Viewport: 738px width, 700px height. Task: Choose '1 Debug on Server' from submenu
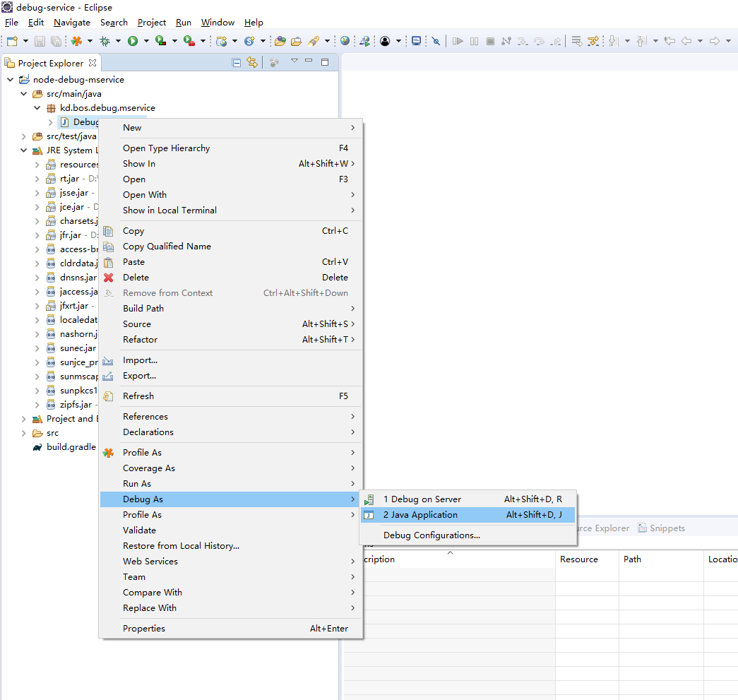468,499
